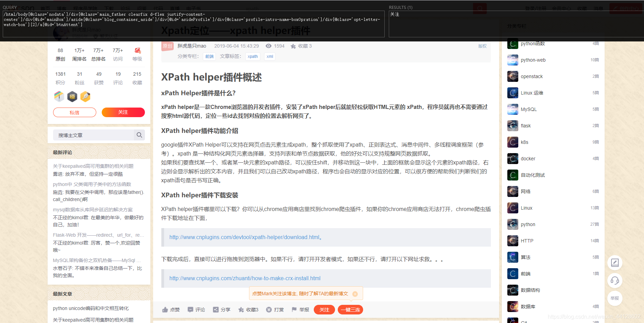Toggle following the author with red 关注 button
The width and height of the screenshot is (644, 323).
pos(123,112)
